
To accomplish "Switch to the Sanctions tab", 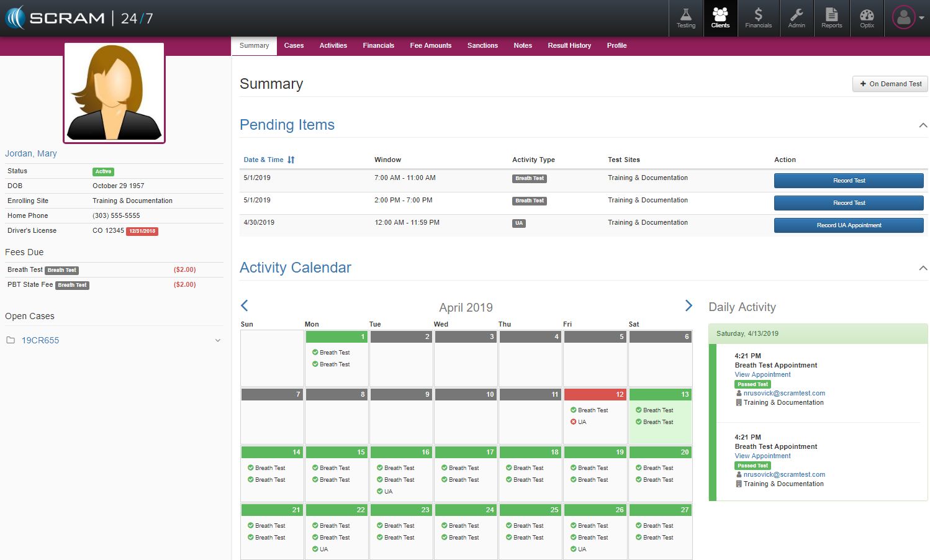I will tap(482, 45).
